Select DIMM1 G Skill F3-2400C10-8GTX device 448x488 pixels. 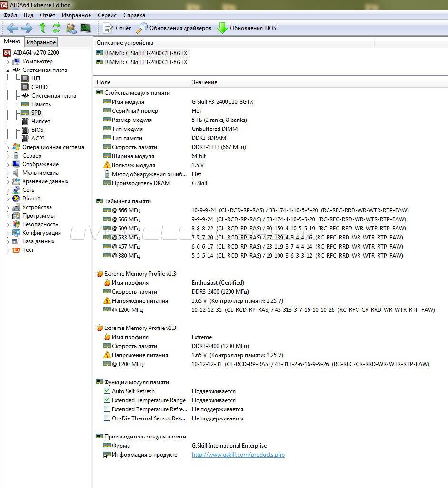click(141, 53)
